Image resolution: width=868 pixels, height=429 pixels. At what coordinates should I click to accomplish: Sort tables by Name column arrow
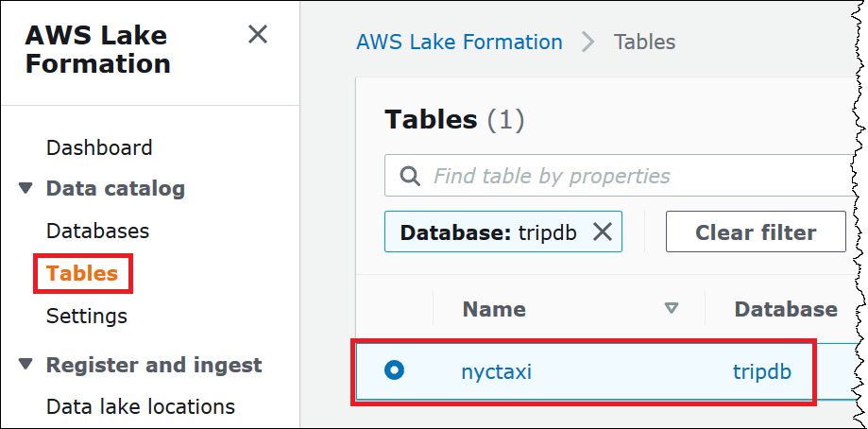pos(672,308)
